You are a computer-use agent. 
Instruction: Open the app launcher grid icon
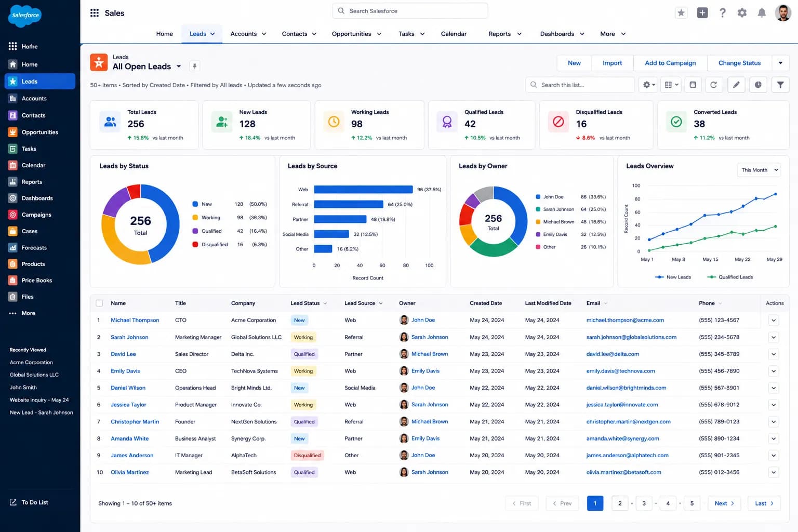pos(95,13)
